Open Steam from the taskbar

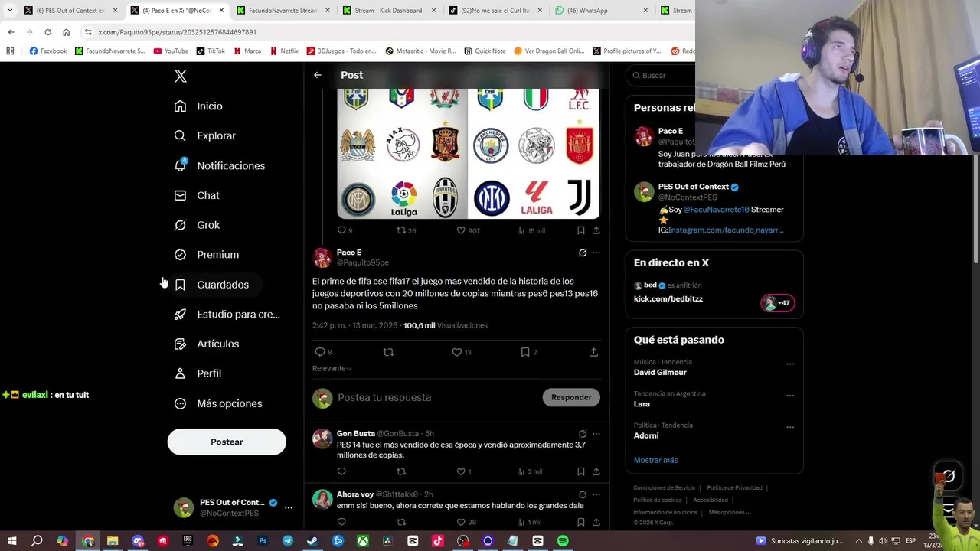[x=312, y=541]
